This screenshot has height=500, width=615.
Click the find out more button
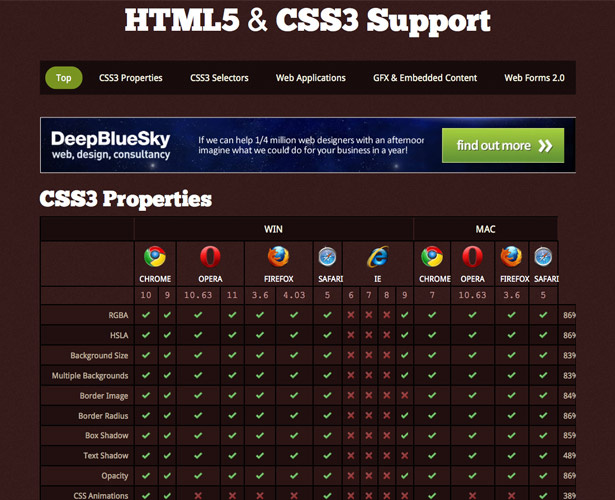pyautogui.click(x=503, y=145)
